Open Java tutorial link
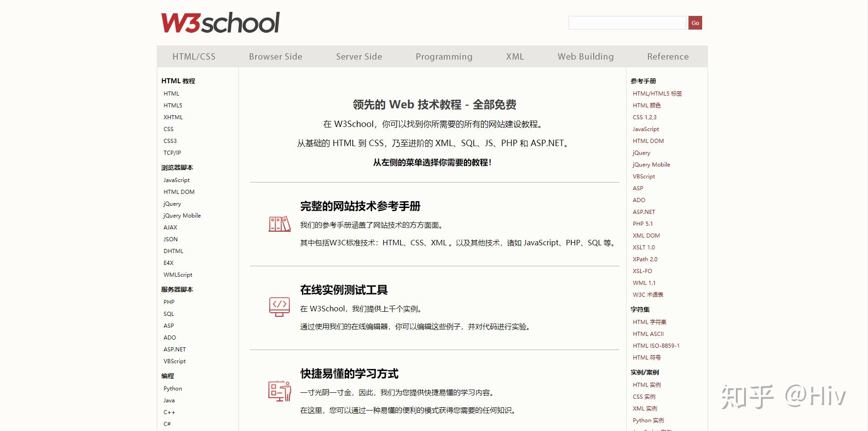 169,400
